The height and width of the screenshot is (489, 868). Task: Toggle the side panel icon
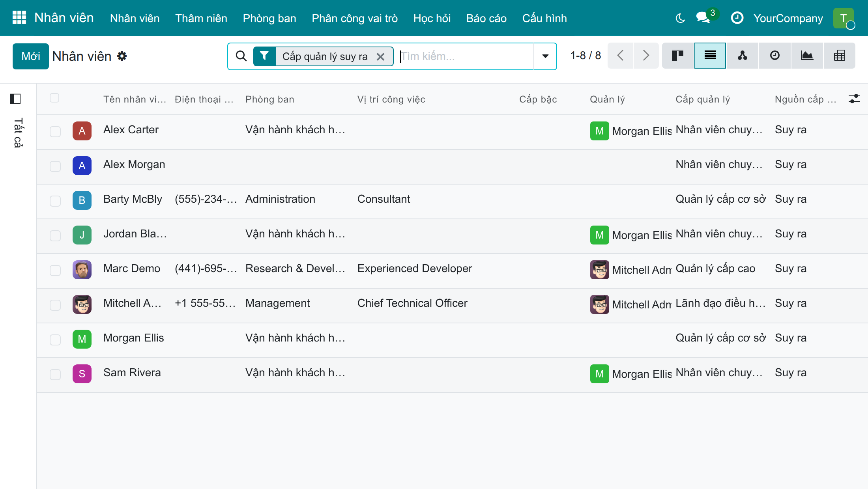(x=15, y=99)
